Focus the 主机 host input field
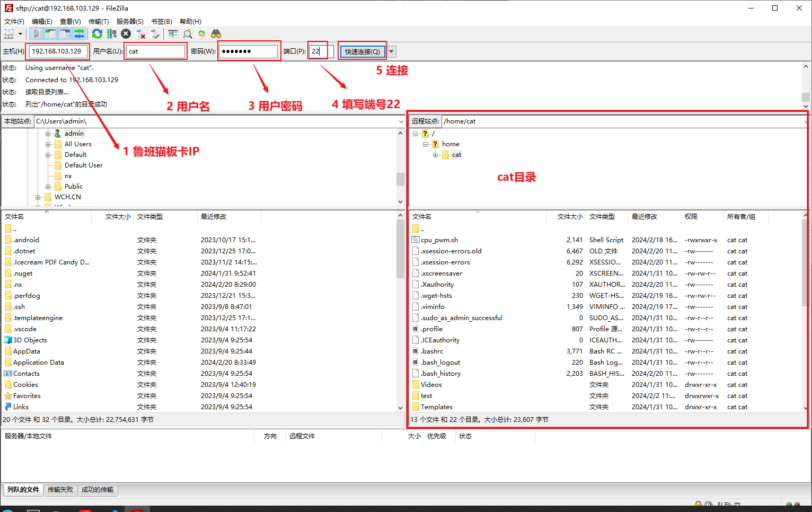This screenshot has width=812, height=512. click(x=58, y=51)
